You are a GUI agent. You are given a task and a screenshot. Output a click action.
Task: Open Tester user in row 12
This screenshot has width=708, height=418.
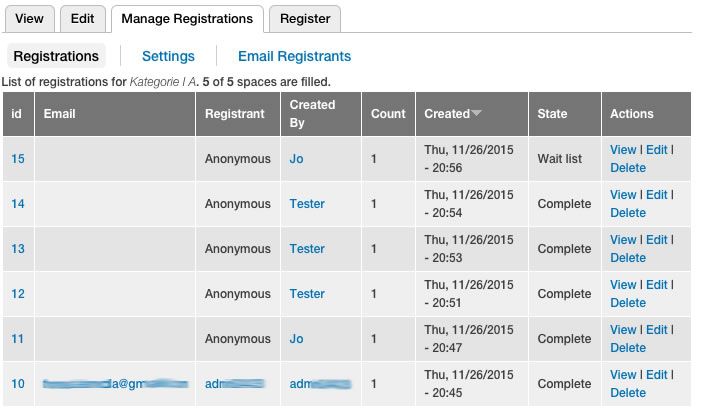click(x=307, y=294)
